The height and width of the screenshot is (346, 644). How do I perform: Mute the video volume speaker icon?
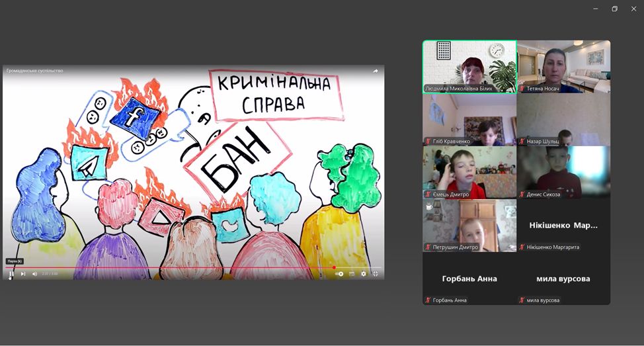pos(35,273)
